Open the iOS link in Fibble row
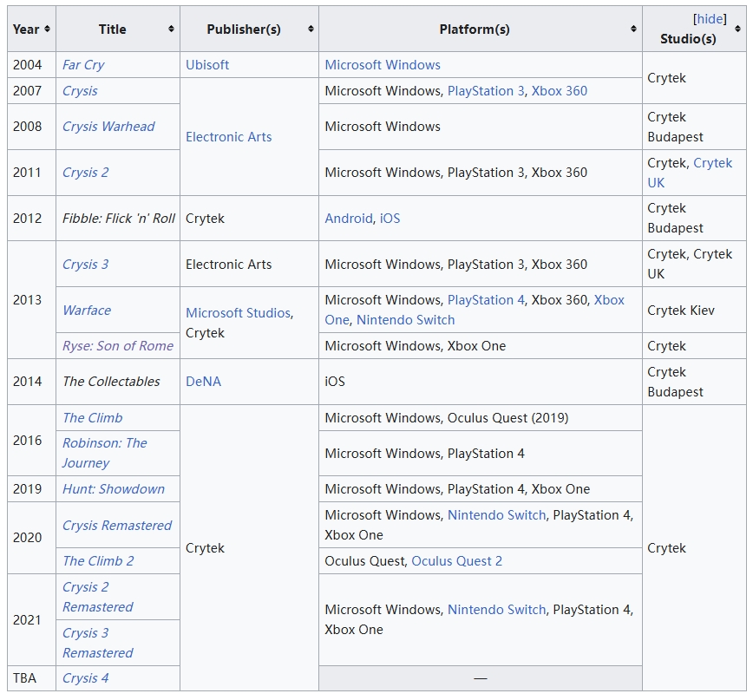 [x=390, y=219]
